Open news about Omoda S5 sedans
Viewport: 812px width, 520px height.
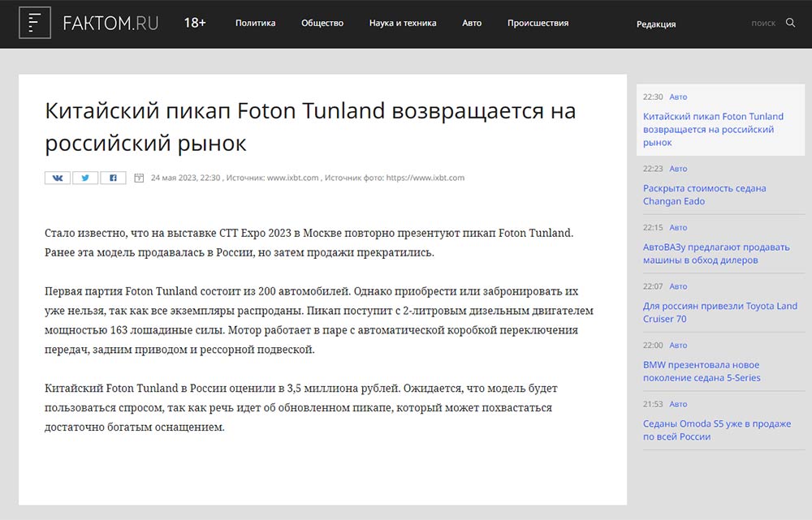tap(717, 430)
